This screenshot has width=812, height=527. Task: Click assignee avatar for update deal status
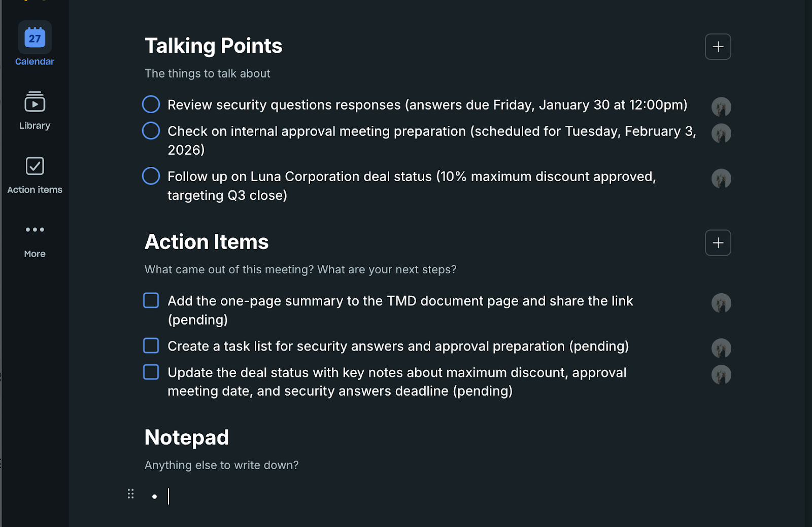[x=721, y=375]
